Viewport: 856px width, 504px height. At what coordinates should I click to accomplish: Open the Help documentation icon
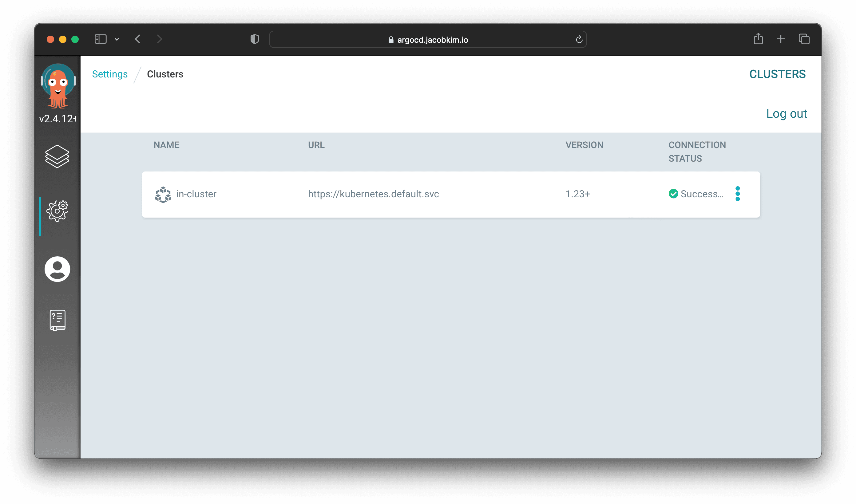pyautogui.click(x=57, y=319)
